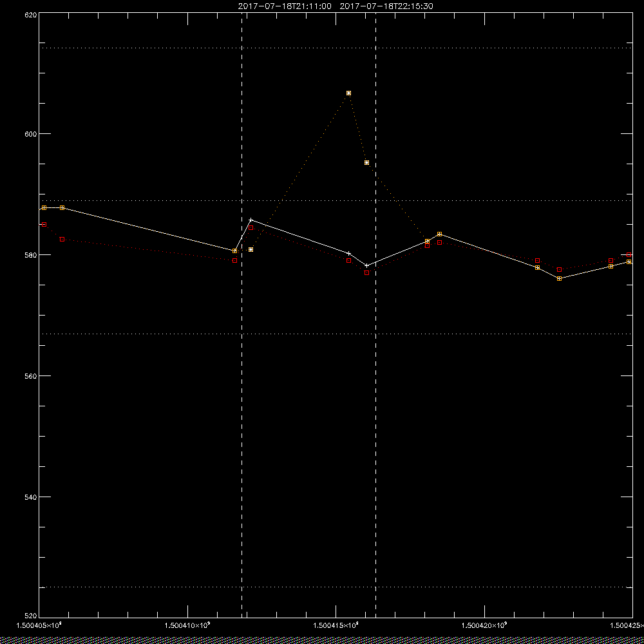
Task: Select the lowest orange marker near 576
Action: (x=559, y=278)
